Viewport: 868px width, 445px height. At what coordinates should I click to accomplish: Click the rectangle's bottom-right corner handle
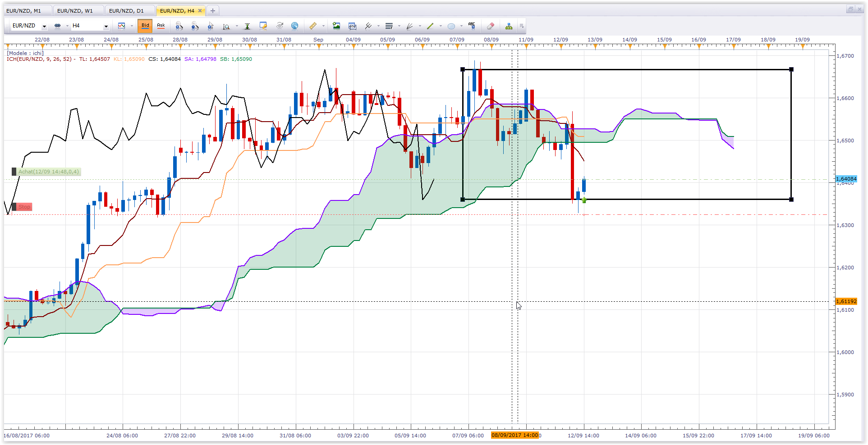pyautogui.click(x=791, y=200)
